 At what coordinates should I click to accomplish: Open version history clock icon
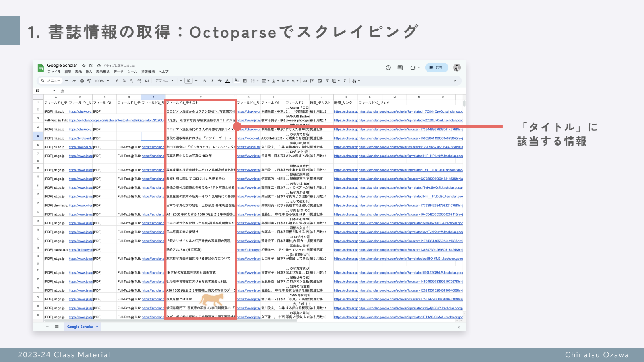click(x=388, y=68)
